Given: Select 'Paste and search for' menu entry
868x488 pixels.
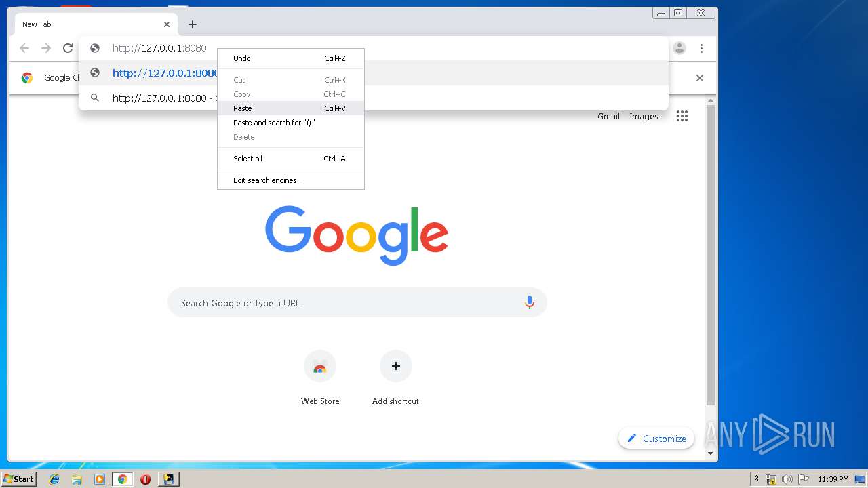Looking at the screenshot, I should pos(290,123).
